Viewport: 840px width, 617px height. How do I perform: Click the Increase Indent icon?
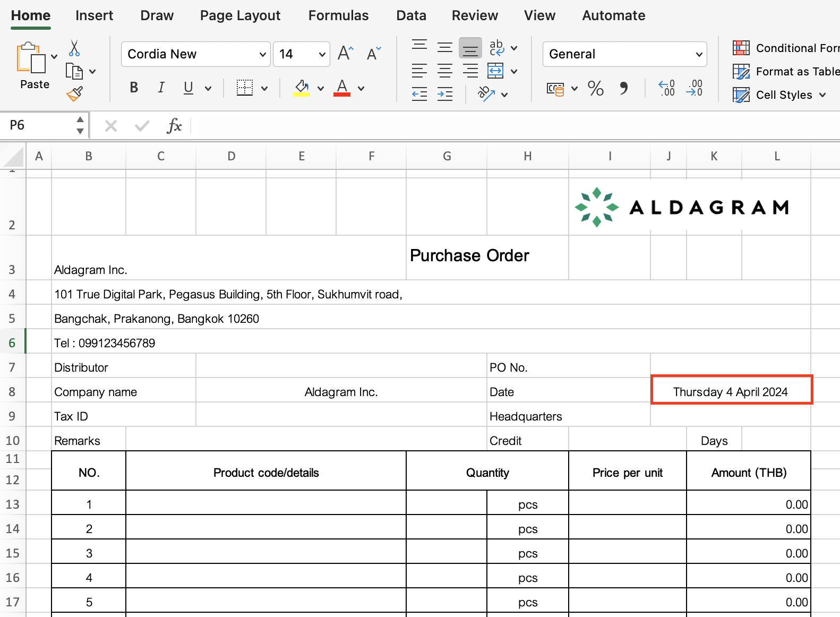pyautogui.click(x=445, y=95)
